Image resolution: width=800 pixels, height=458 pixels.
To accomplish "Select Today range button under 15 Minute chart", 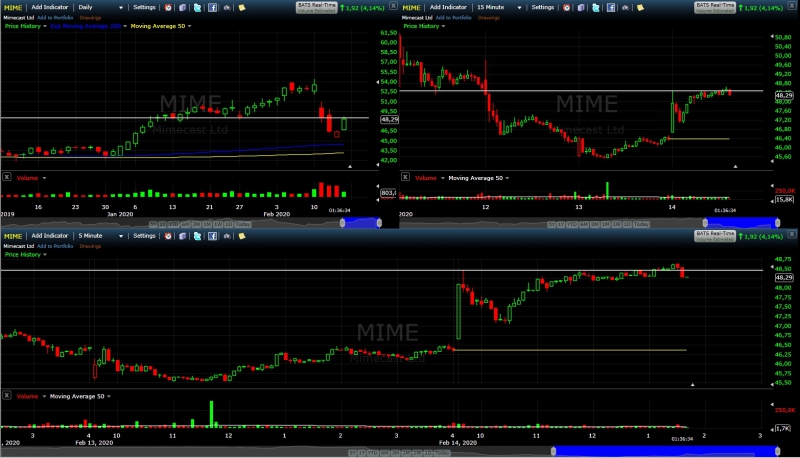I will tap(641, 224).
